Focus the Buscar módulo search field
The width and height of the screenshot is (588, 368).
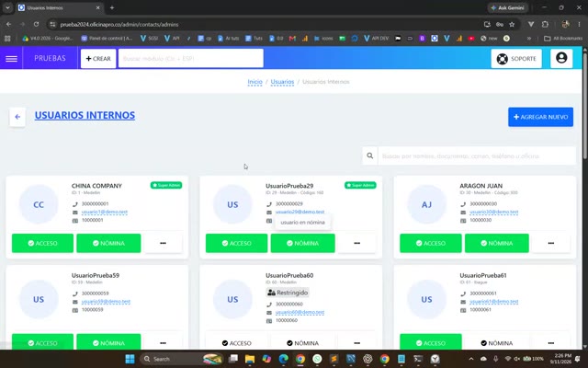[191, 59]
